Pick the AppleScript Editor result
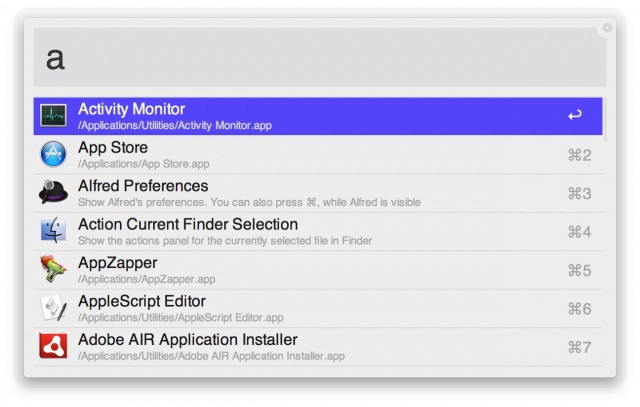Screen dimensions: 640x407 click(x=142, y=301)
